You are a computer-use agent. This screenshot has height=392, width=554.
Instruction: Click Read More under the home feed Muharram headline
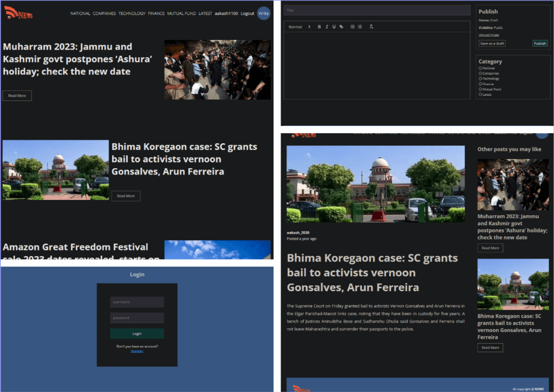(17, 96)
